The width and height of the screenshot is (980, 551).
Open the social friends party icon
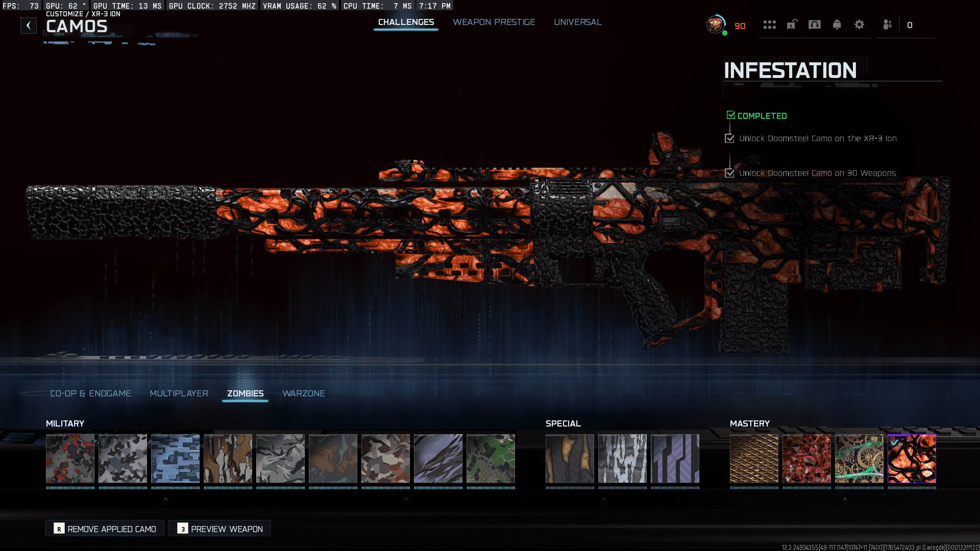tap(888, 24)
